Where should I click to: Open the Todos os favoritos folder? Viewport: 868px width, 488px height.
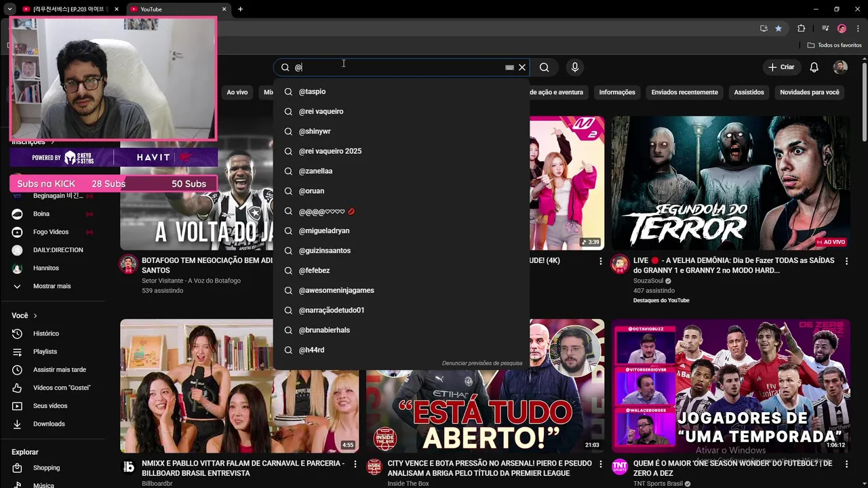click(835, 45)
